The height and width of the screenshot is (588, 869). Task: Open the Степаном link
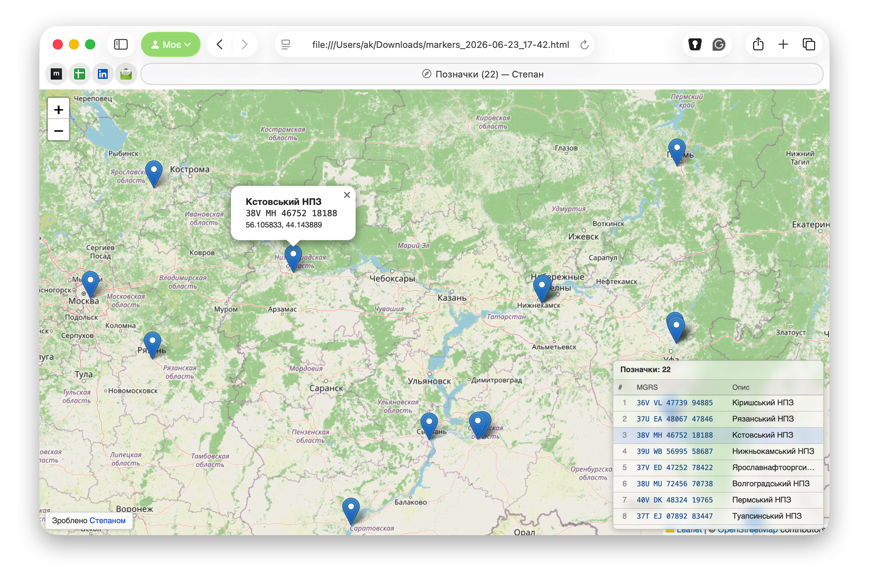click(108, 520)
